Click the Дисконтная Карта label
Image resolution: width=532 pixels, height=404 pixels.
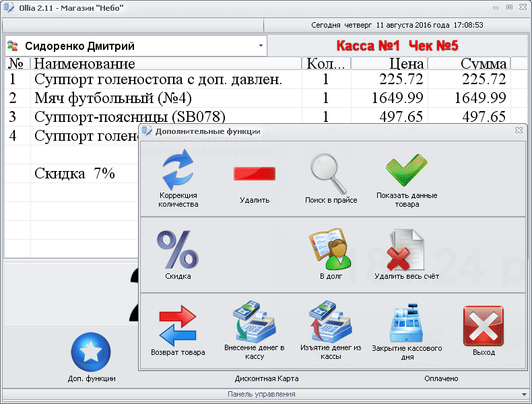pos(267,378)
